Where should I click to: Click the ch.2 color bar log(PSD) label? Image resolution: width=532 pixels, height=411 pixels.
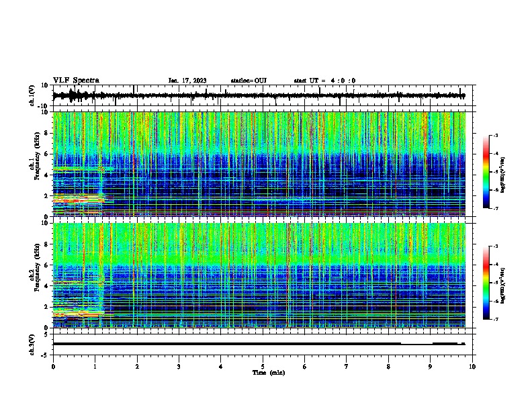(503, 285)
